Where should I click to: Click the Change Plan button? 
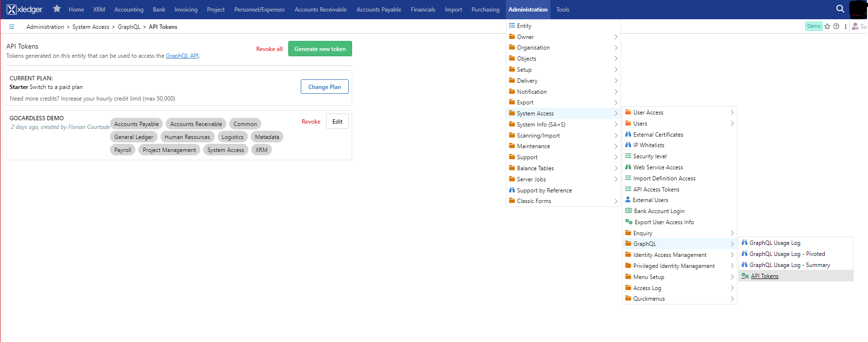click(x=324, y=87)
